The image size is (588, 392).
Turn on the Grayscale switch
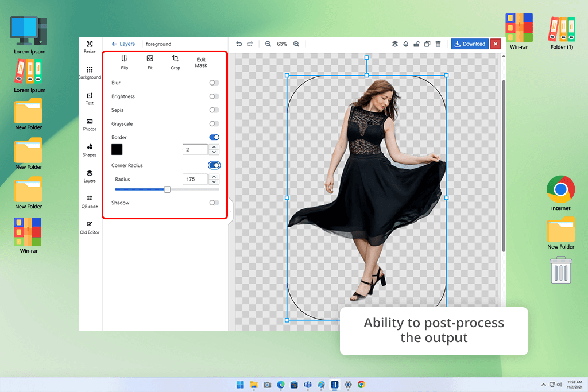(214, 123)
